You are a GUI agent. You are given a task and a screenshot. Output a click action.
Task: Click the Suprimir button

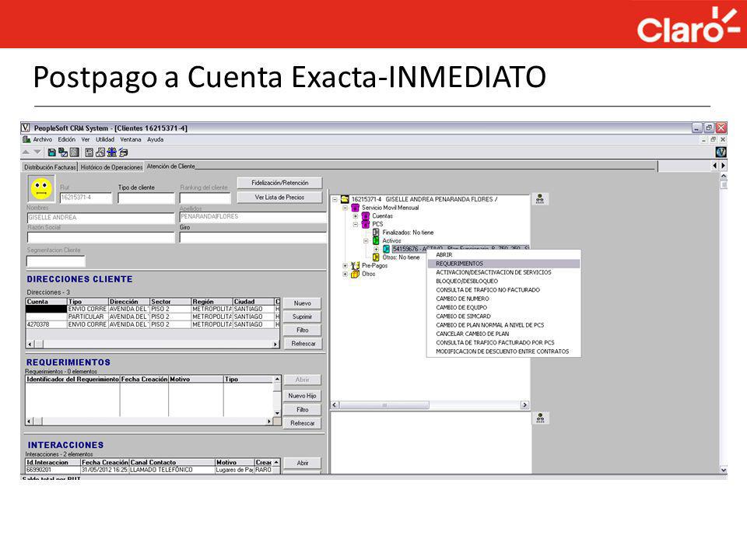coord(303,317)
